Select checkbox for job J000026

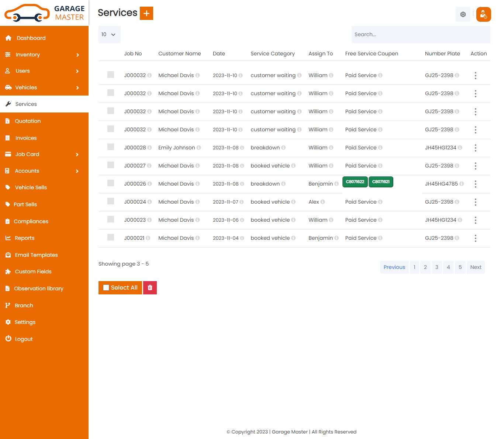point(111,183)
